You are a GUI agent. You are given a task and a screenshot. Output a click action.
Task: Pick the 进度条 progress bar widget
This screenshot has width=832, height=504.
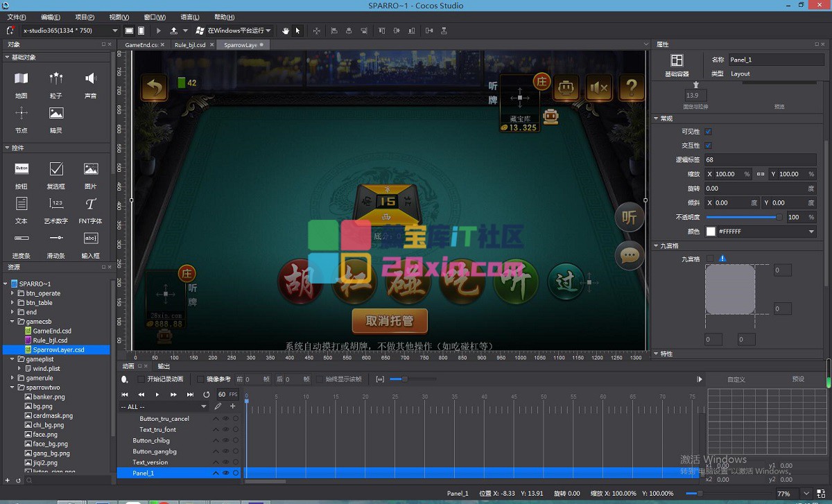point(21,238)
